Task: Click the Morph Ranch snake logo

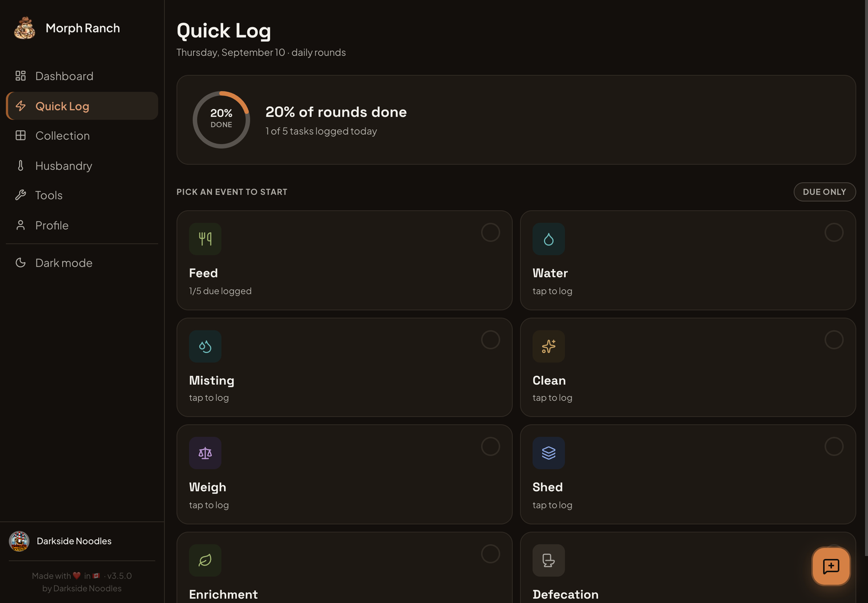Action: (x=25, y=28)
